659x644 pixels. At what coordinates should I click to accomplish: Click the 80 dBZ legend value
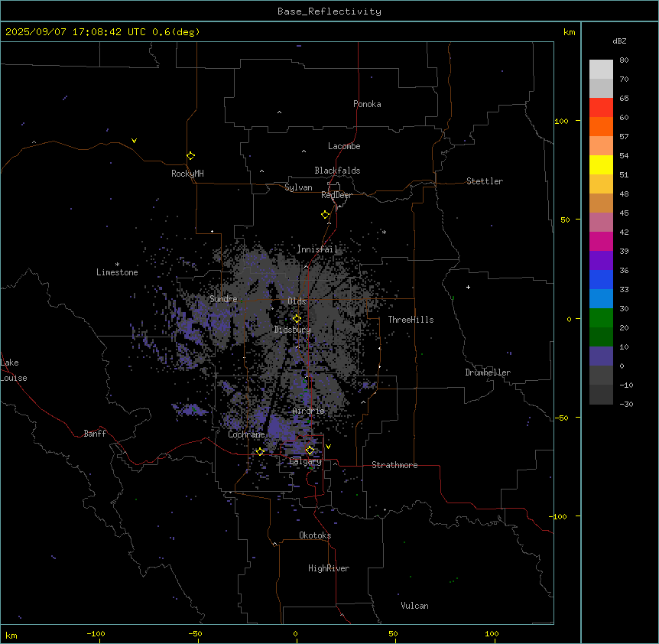(x=624, y=60)
